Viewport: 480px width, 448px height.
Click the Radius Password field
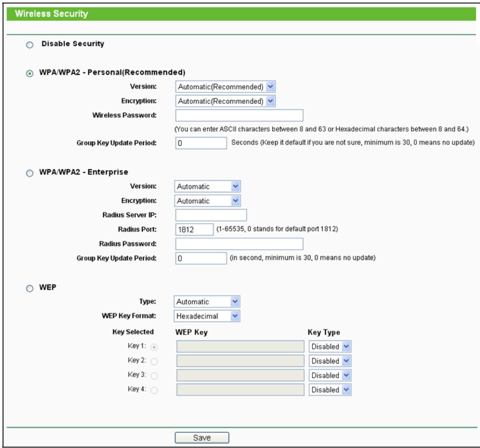(x=239, y=244)
